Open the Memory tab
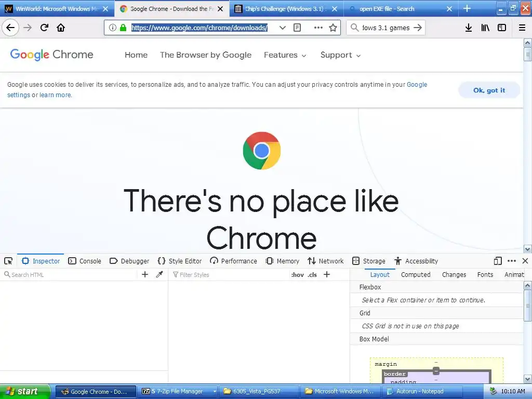The image size is (532, 399). pos(283,261)
